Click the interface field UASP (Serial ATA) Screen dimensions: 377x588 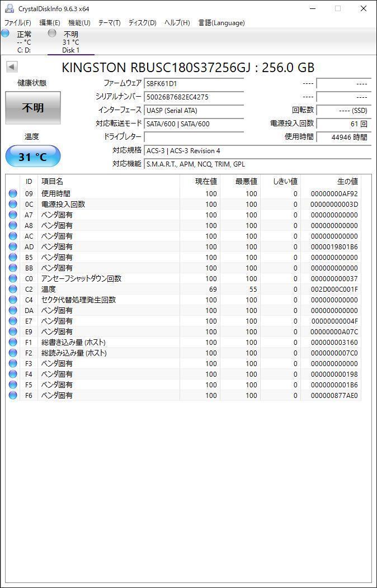194,110
